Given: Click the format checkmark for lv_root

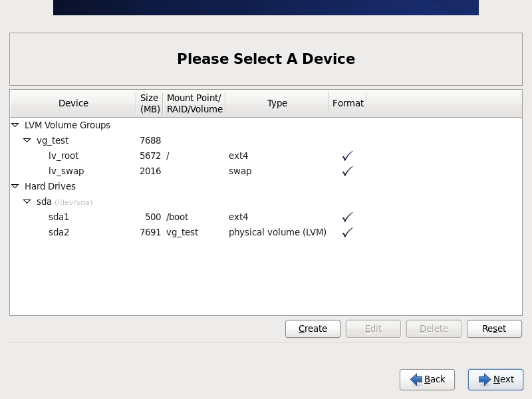Looking at the screenshot, I should coord(347,156).
